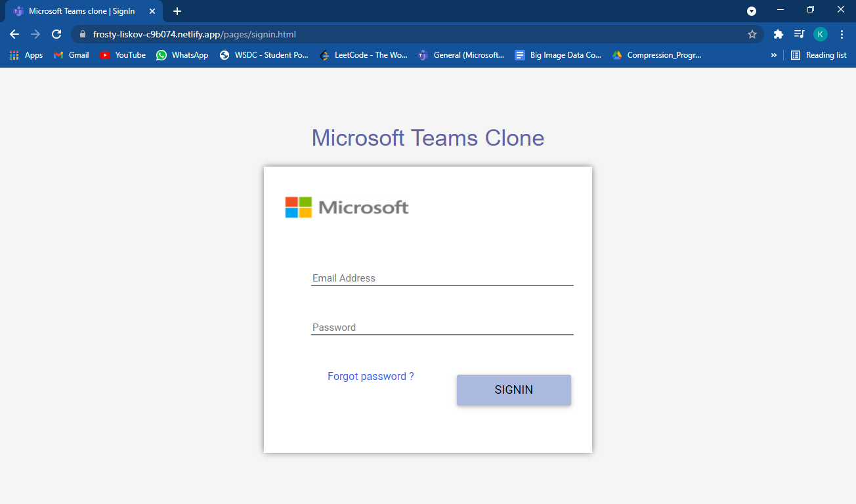Click the Microsoft logo on the sign-in card
This screenshot has height=504, width=856.
tap(347, 207)
